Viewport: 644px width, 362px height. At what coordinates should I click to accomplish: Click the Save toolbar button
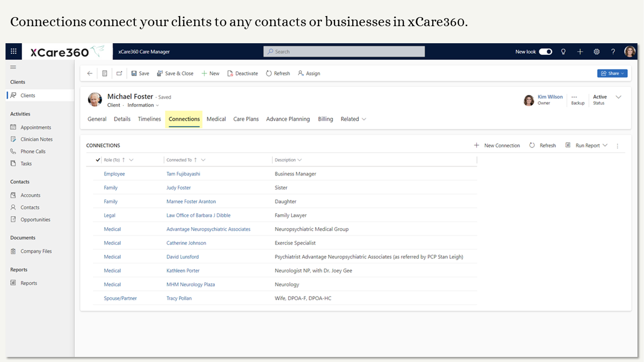(140, 73)
